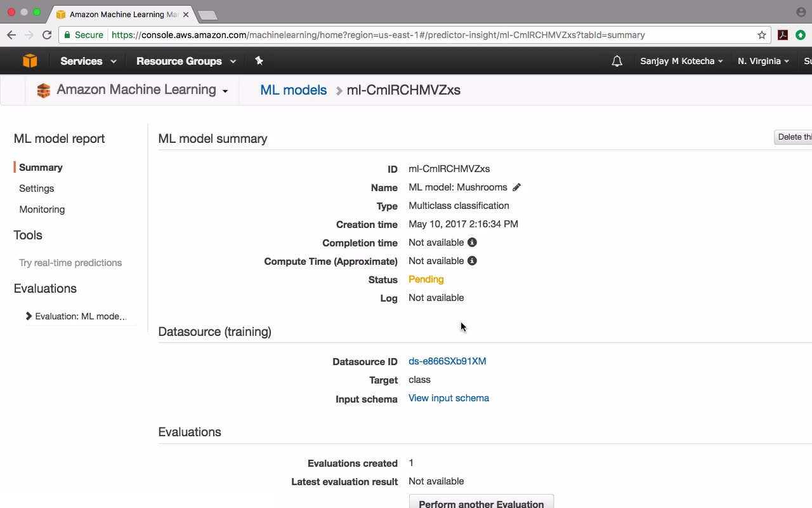
Task: Click the View input schema link
Action: coord(449,398)
